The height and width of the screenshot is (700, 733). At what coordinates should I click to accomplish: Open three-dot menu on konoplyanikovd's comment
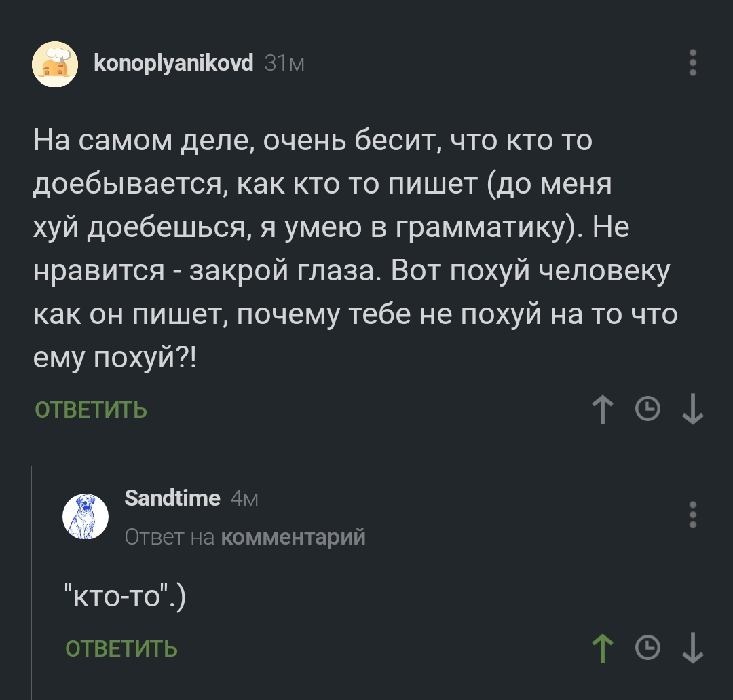pos(692,63)
